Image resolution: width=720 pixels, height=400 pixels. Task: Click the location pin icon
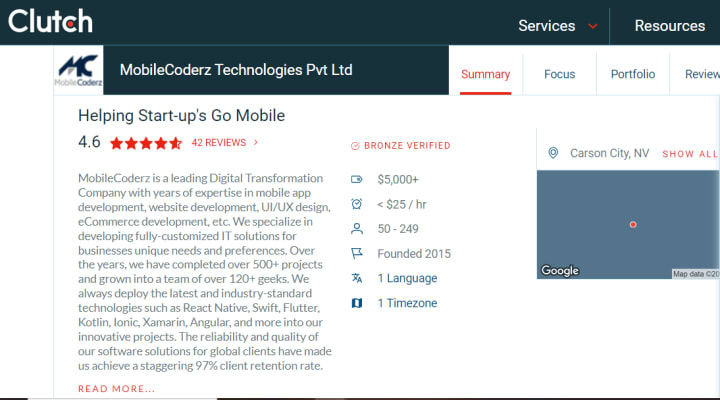pyautogui.click(x=553, y=153)
